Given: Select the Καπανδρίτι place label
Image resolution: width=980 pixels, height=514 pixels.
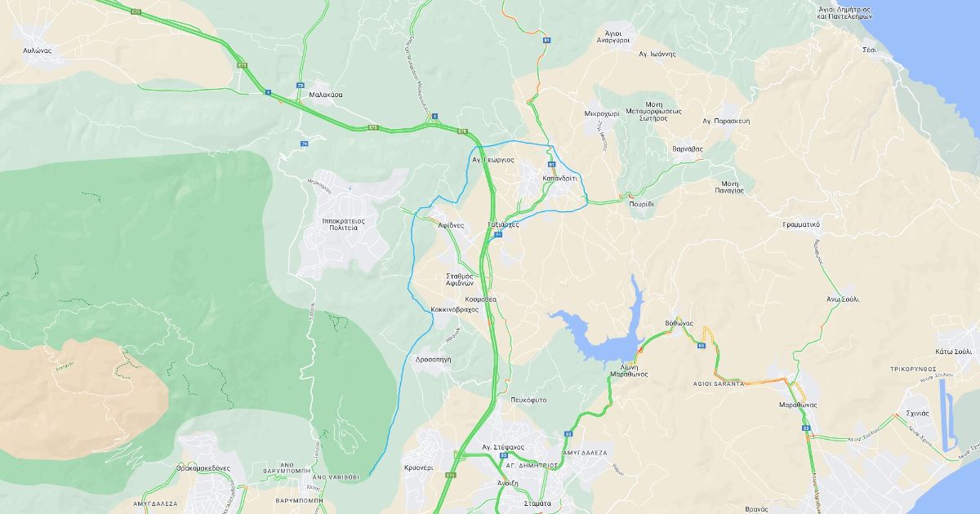Looking at the screenshot, I should pos(560,177).
